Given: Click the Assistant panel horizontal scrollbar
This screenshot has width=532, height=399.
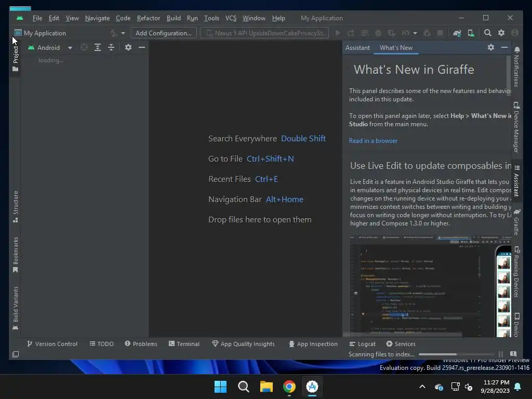Looking at the screenshot, I should click(402, 335).
